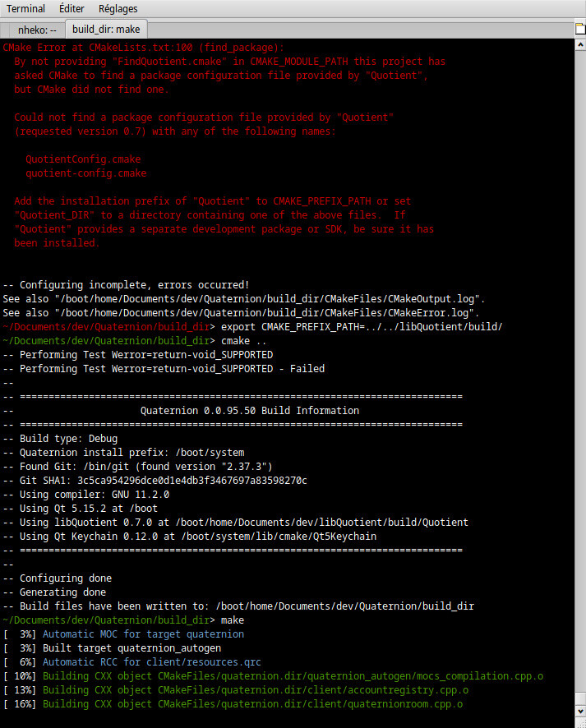Viewport: 586px width, 728px height.
Task: Click the CMakeError.log path line
Action: tap(242, 313)
